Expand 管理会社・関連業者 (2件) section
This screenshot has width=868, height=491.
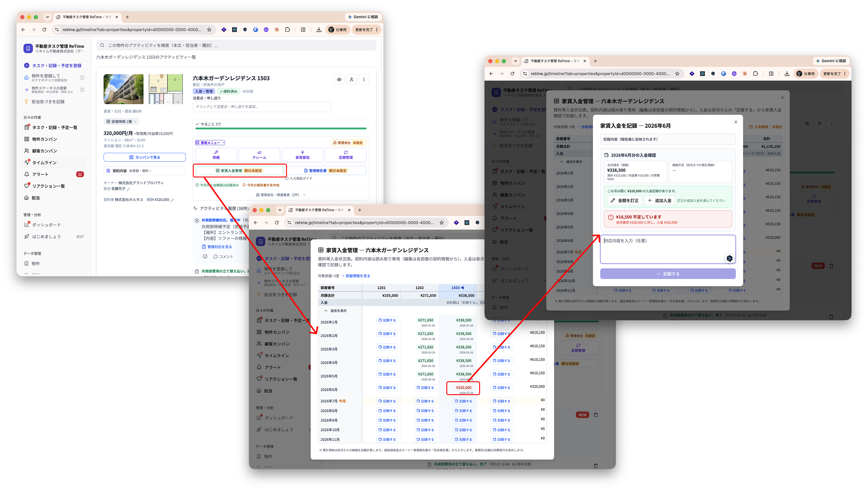281,194
